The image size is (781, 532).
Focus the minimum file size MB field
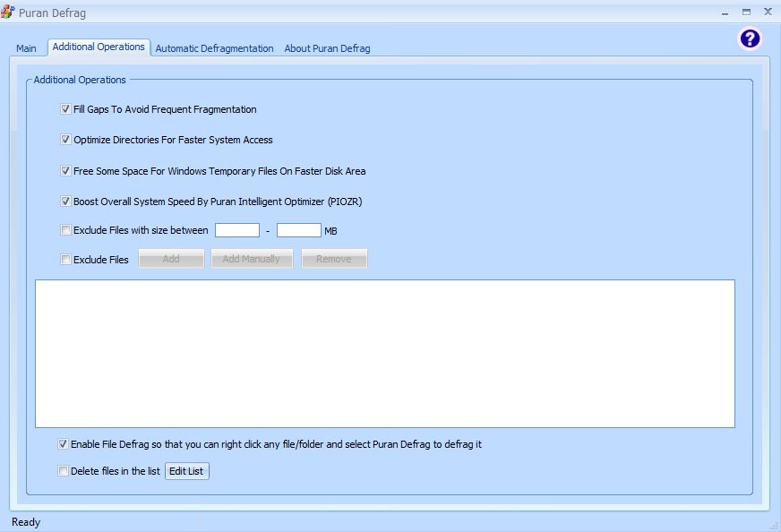[237, 230]
